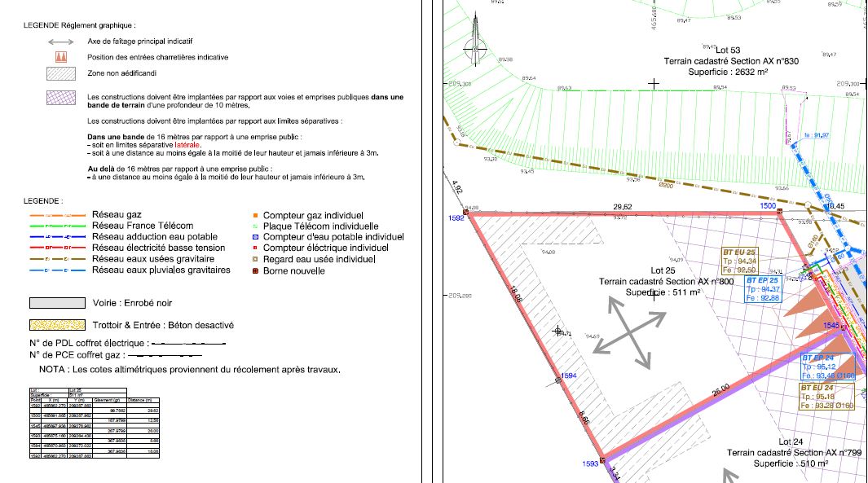
Task: Click the 'N° de PCE coffret gaz' line
Action: (x=116, y=354)
